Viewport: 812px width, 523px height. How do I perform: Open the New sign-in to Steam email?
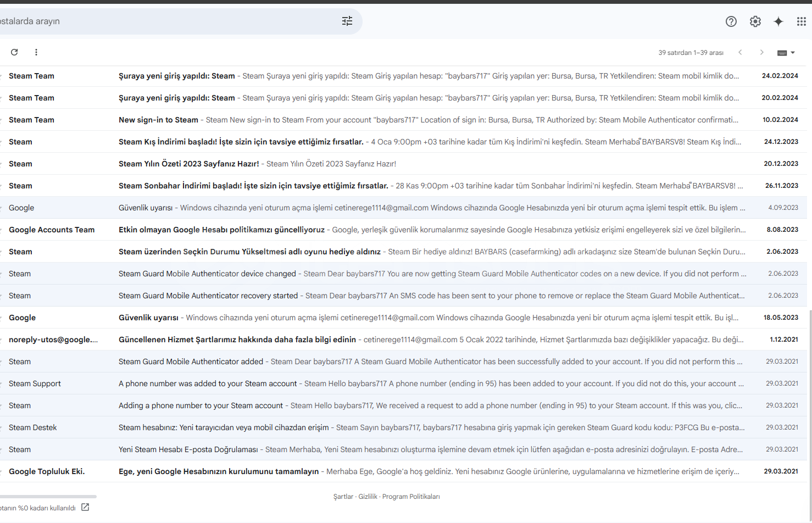coord(403,120)
